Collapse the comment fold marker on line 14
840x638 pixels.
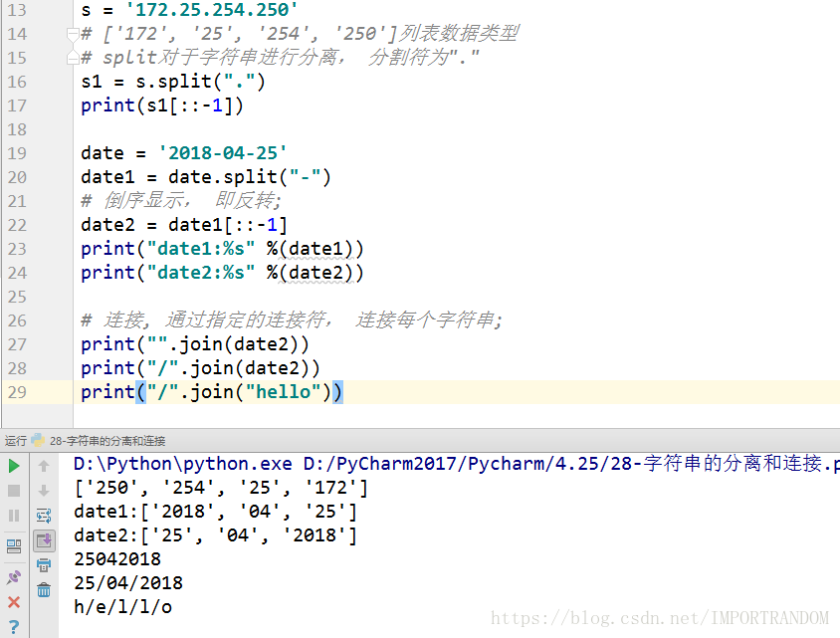point(73,34)
